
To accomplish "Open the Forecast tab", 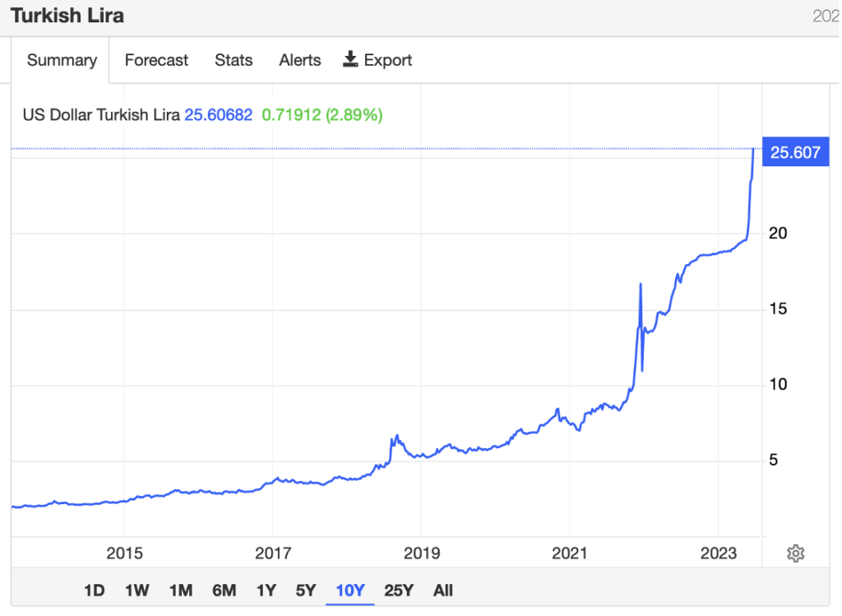I will point(156,60).
